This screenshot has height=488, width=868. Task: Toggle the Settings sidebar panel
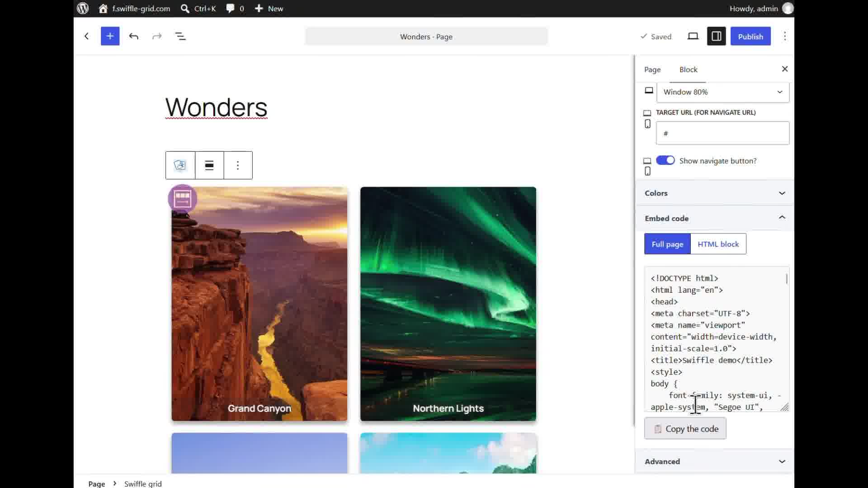tap(717, 36)
